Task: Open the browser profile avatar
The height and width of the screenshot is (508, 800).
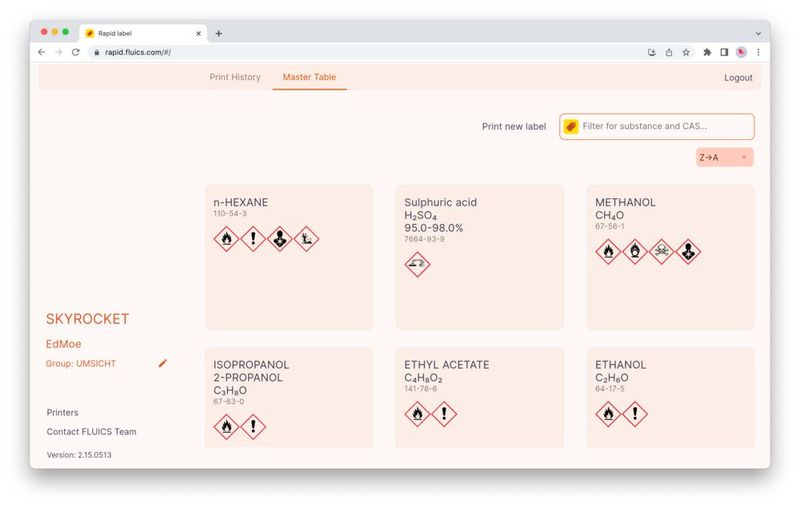Action: (741, 52)
